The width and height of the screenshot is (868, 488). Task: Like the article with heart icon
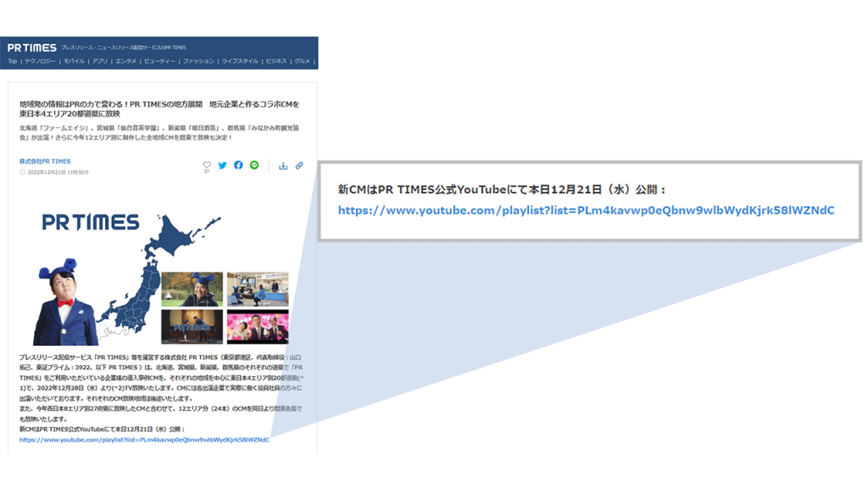[x=207, y=165]
